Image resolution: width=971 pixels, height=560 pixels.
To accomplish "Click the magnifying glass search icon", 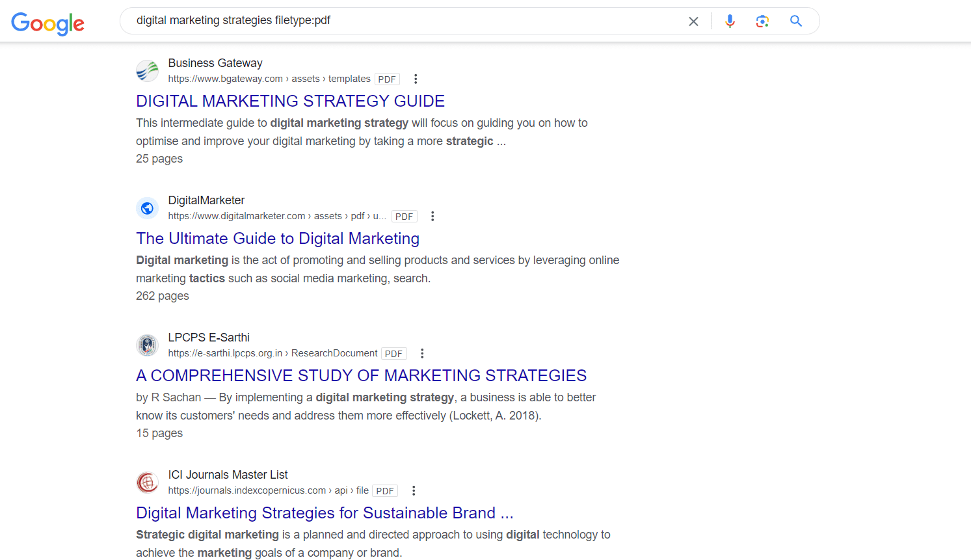I will click(x=795, y=21).
